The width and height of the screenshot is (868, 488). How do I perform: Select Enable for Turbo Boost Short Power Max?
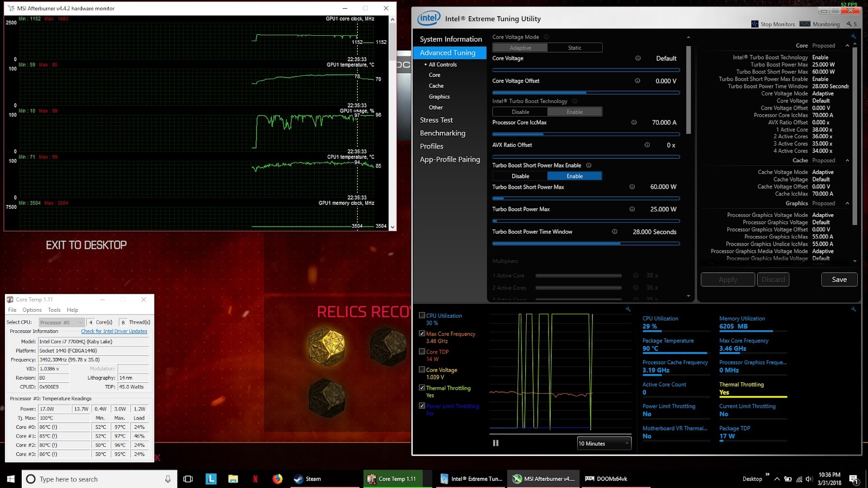click(x=575, y=176)
